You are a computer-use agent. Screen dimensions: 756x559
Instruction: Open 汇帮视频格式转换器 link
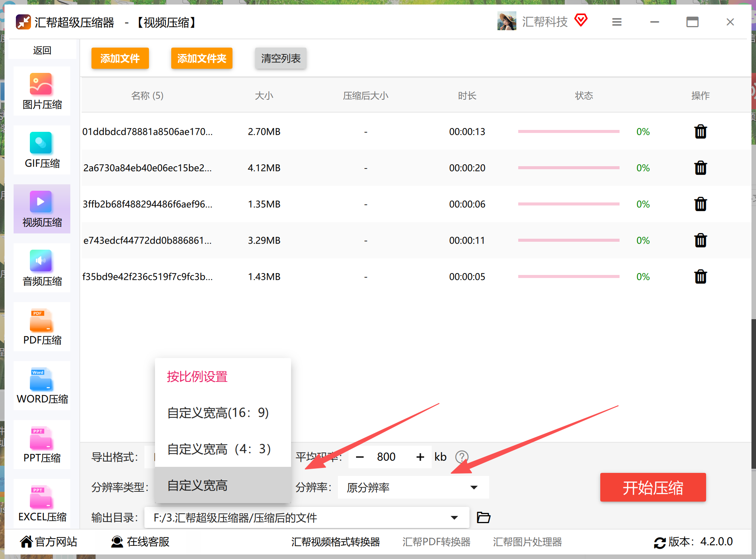tap(336, 542)
